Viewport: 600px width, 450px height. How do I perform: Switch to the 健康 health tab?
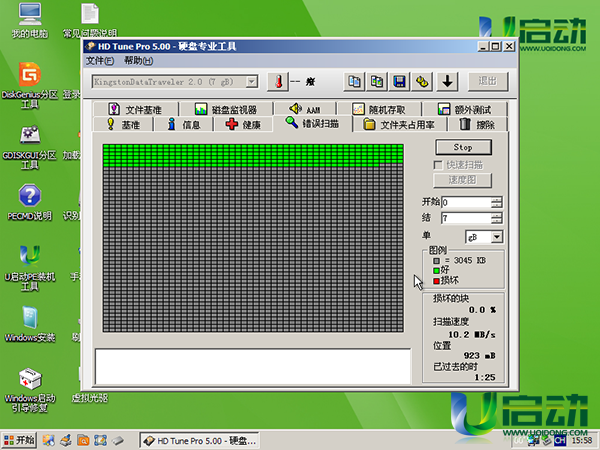click(x=243, y=124)
